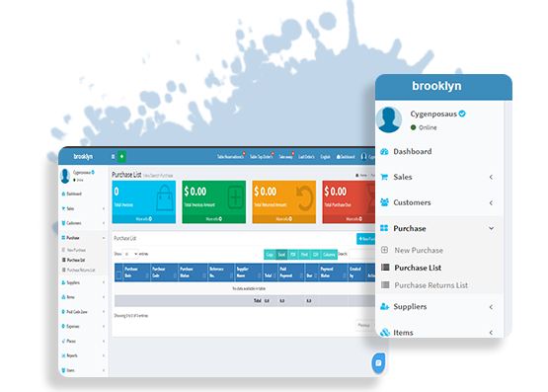Image resolution: width=548 pixels, height=392 pixels.
Task: Click Payment Status column sort icon
Action: (x=345, y=275)
